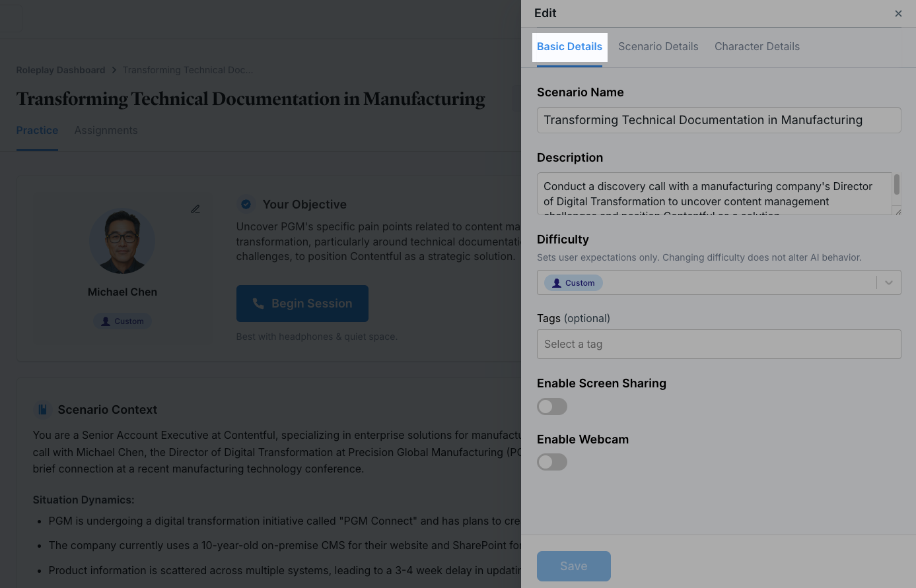Toggle Enable Webcam
This screenshot has height=588, width=916.
click(x=552, y=462)
